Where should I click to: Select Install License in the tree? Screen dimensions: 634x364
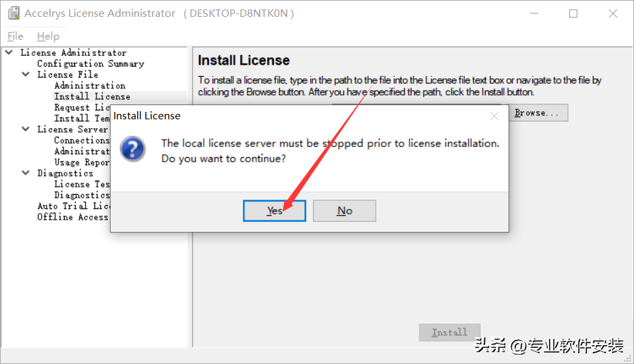[x=92, y=96]
